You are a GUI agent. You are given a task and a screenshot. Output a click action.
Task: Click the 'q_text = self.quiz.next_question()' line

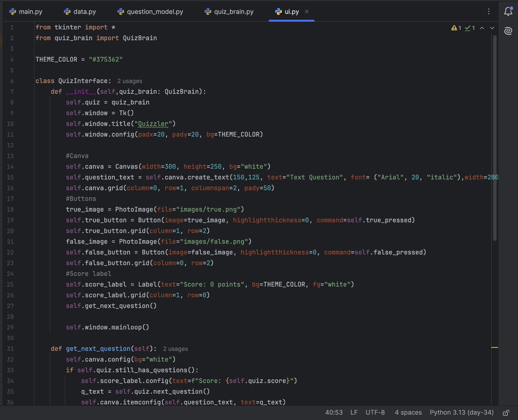click(x=145, y=392)
